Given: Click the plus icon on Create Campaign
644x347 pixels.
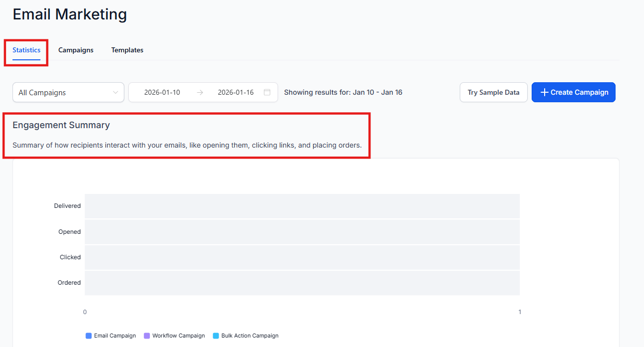Looking at the screenshot, I should [x=545, y=92].
